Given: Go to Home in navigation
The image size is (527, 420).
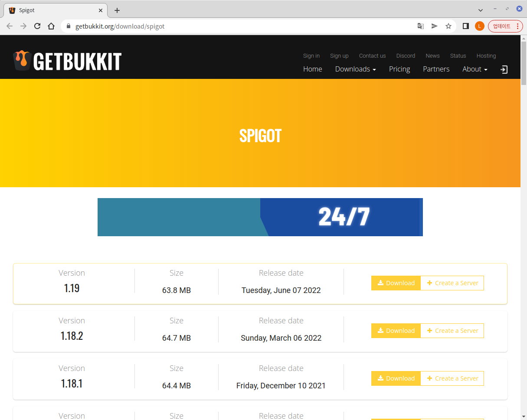Looking at the screenshot, I should pos(312,69).
